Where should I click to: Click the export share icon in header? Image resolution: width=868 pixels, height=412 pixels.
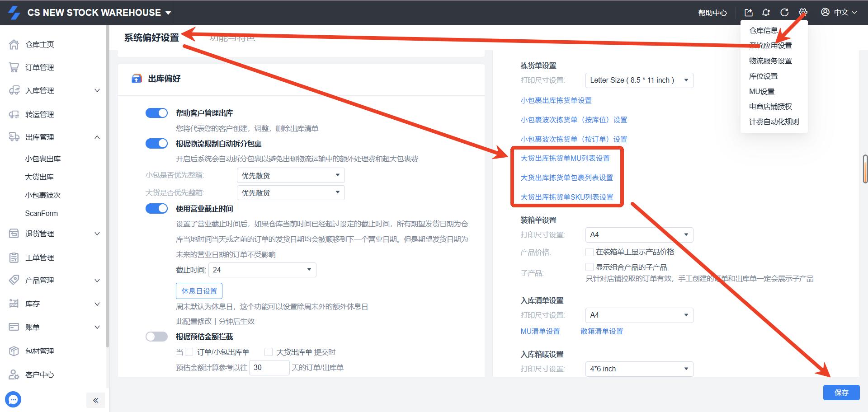pos(749,13)
